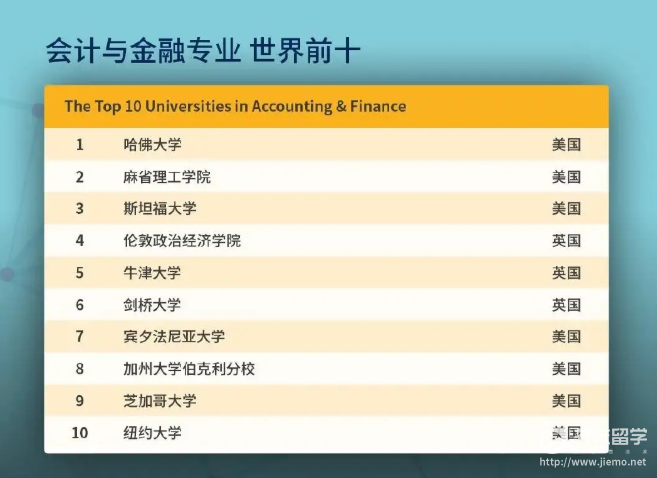Select the 斯坦福大学 university name
Viewport: 657px width, 478px height.
tap(160, 209)
